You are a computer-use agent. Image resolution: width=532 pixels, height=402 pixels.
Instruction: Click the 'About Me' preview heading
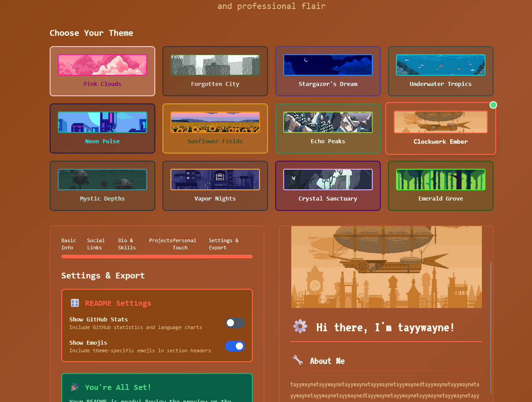327,361
